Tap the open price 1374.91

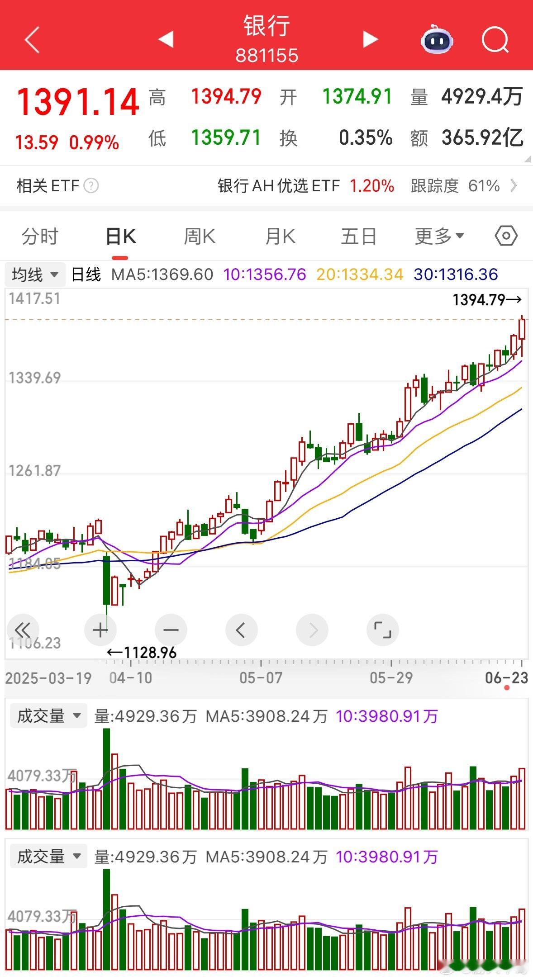(x=357, y=97)
